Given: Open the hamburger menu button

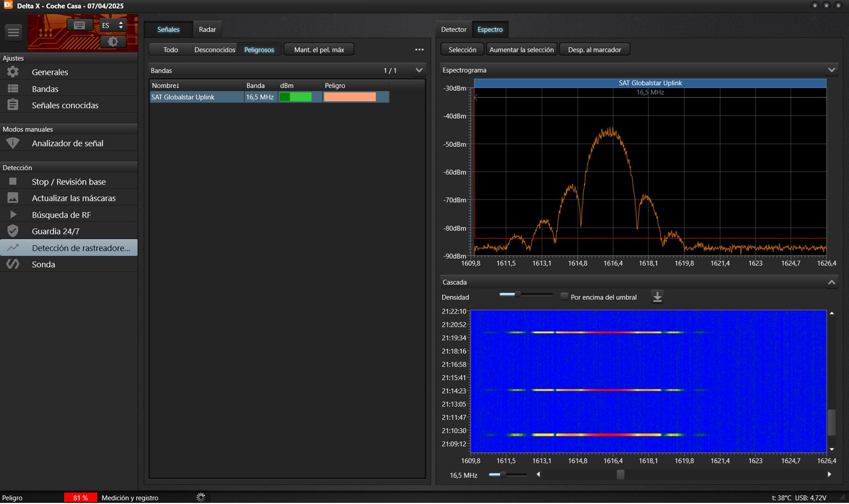Looking at the screenshot, I should tap(13, 32).
